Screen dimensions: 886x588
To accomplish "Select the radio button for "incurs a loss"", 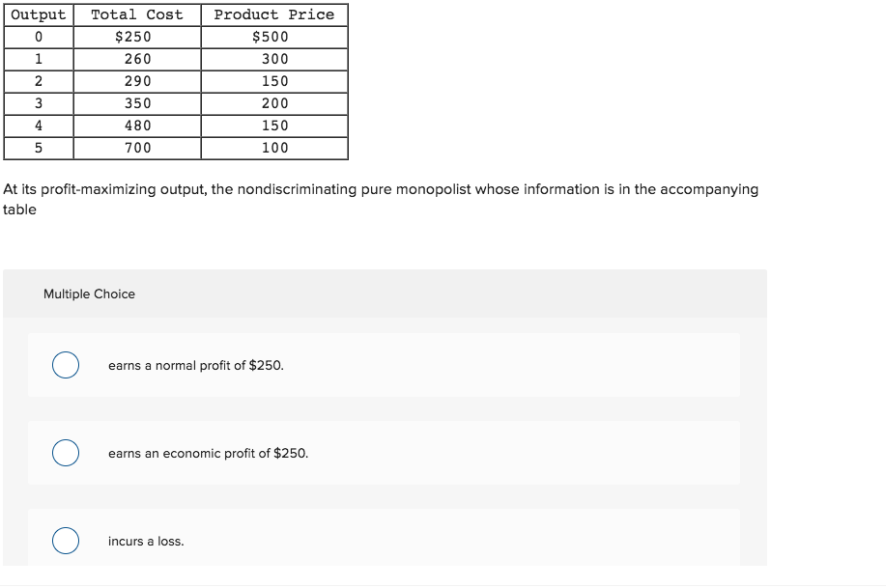I will (65, 542).
